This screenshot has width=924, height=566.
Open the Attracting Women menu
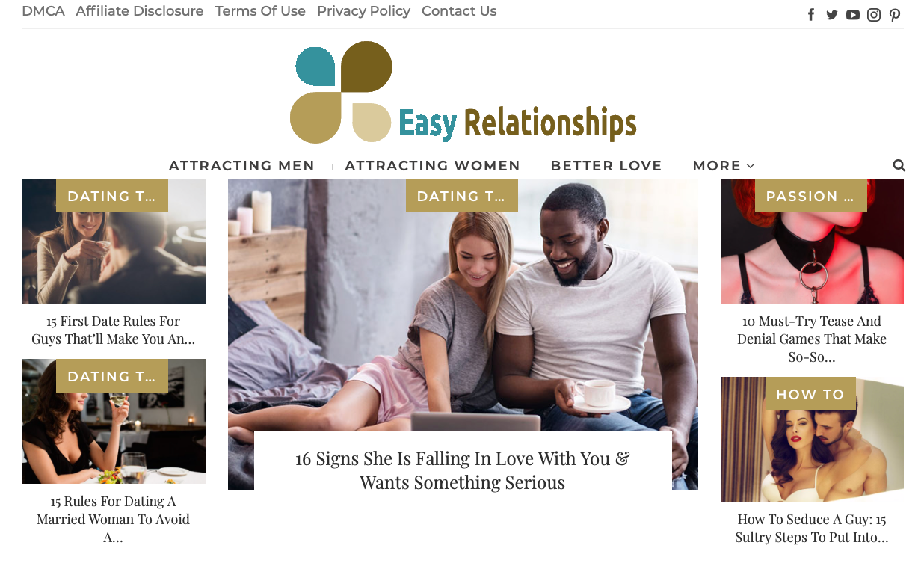pos(433,166)
